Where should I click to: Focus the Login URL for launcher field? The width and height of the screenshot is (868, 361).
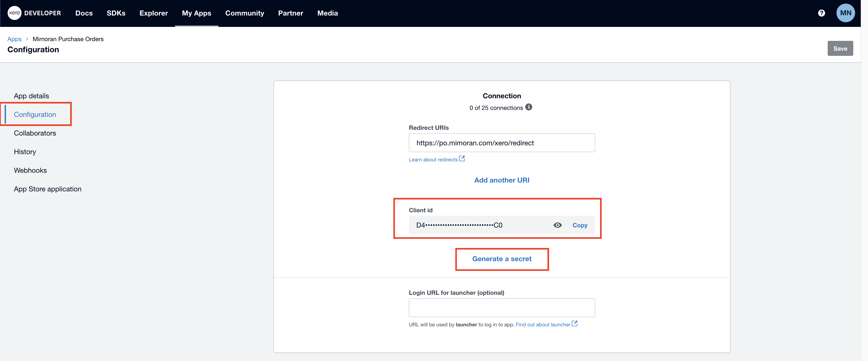pos(502,308)
